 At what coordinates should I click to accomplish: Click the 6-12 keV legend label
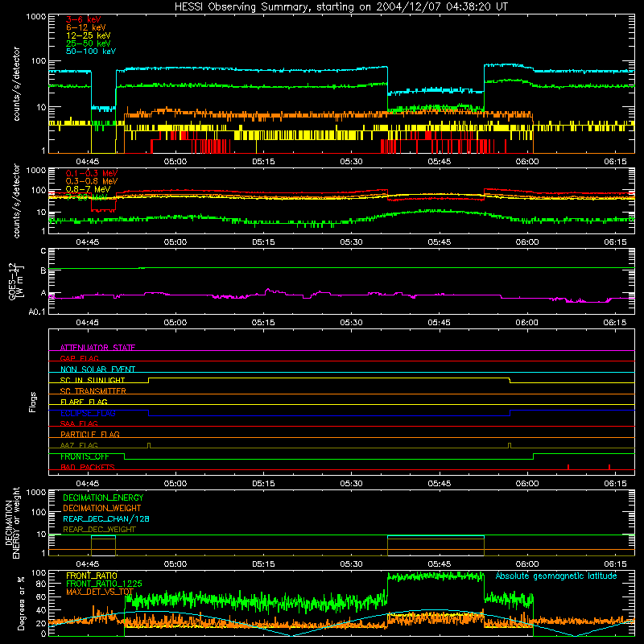[86, 27]
